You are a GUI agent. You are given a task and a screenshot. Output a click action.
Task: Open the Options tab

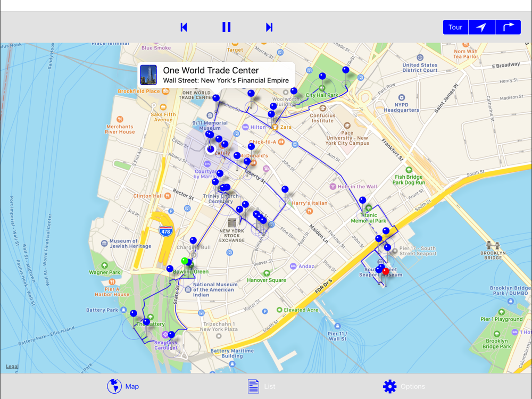point(404,386)
